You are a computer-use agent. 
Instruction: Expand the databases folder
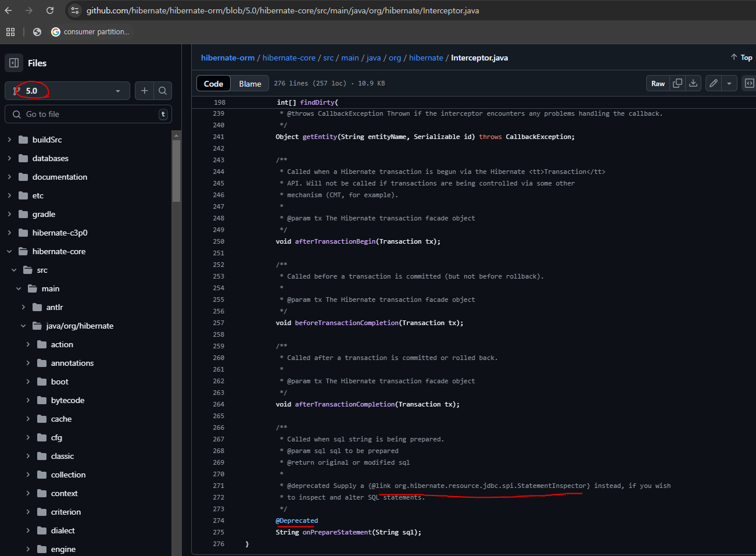tap(9, 158)
